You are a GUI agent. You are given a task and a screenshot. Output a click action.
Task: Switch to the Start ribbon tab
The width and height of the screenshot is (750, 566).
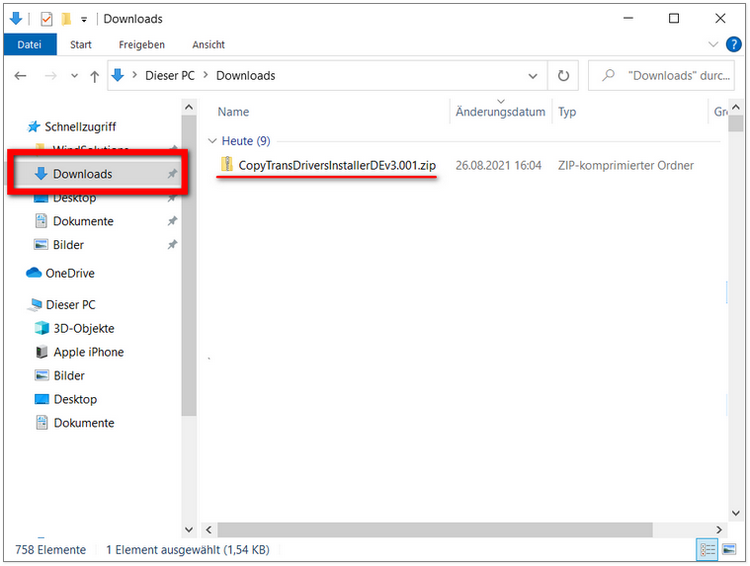click(x=81, y=44)
